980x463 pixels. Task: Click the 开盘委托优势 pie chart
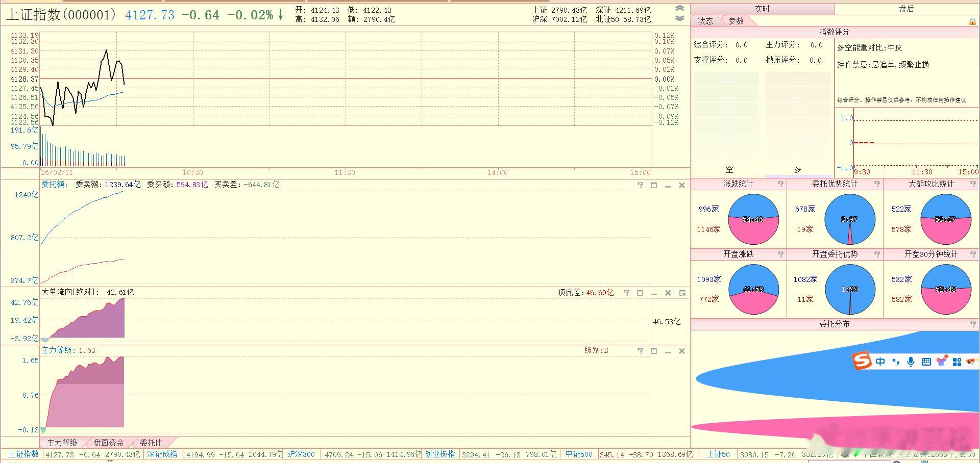[x=850, y=289]
